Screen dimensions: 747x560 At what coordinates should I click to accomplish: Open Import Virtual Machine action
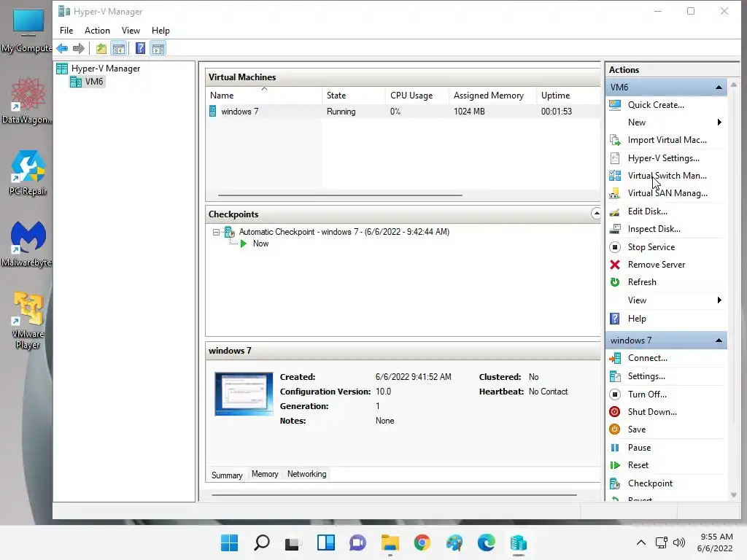667,140
